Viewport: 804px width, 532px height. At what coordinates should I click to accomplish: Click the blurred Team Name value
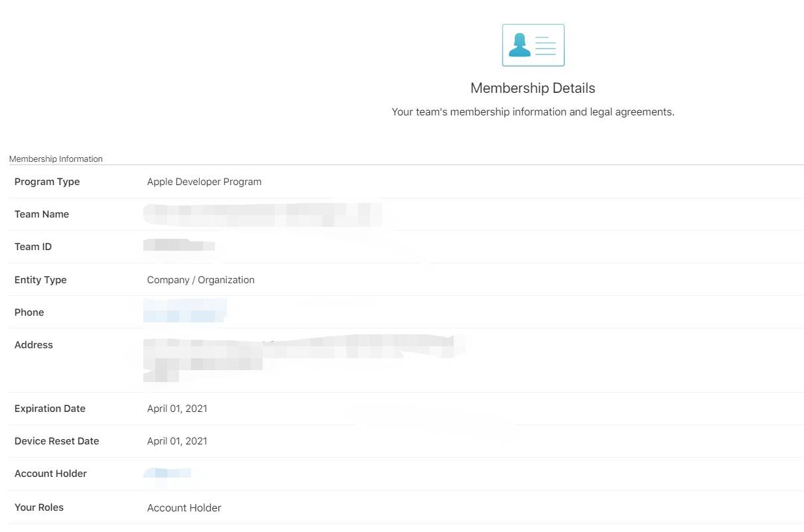[262, 214]
